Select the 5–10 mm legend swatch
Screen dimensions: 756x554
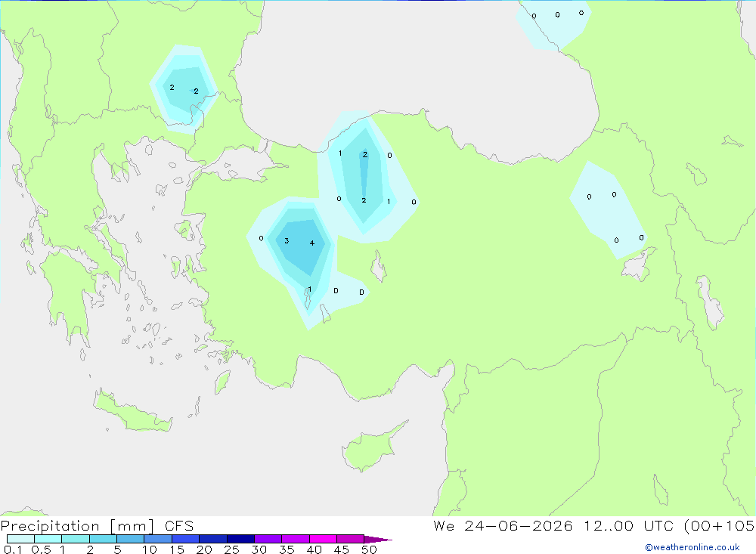(131, 539)
